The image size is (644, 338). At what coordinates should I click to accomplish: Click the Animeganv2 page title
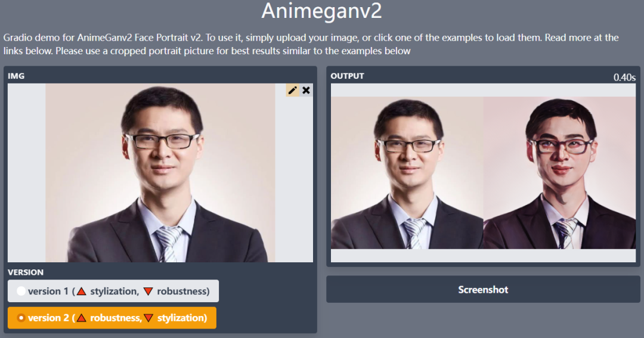point(321,11)
